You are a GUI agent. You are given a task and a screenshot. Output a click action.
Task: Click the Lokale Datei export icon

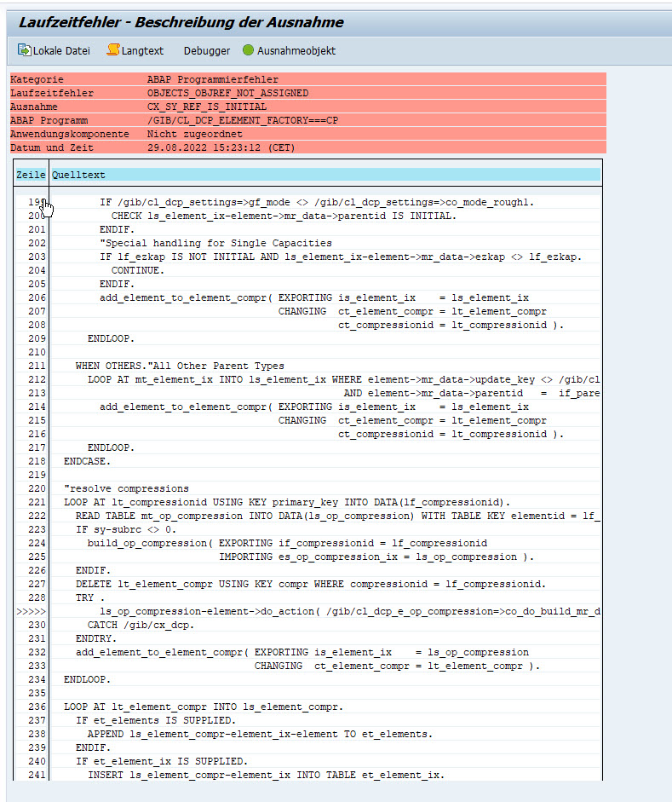click(24, 50)
